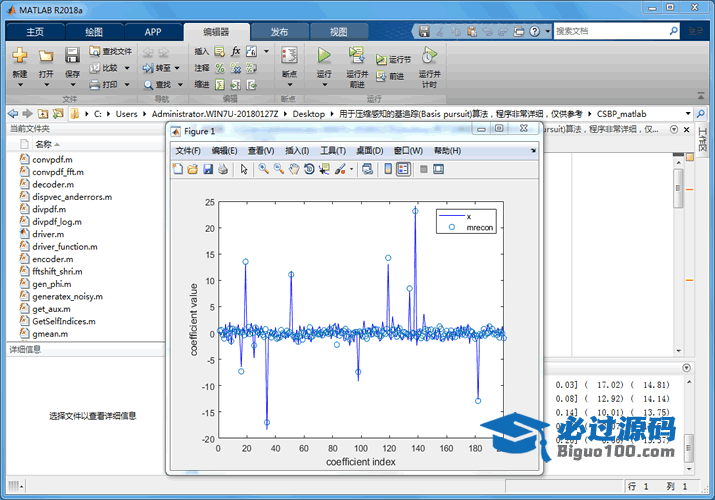715x500 pixels.
Task: Click the Data Cursor tool in Figure toolbar
Action: point(324,169)
